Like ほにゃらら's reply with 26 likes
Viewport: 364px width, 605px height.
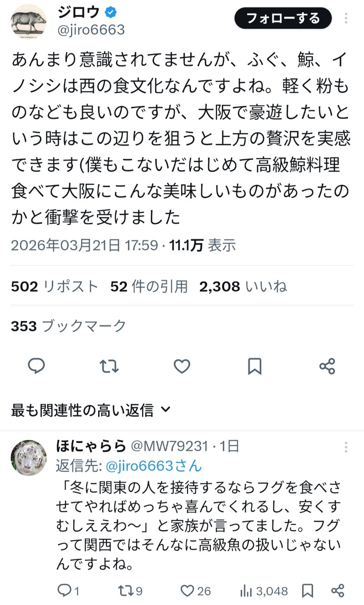196,590
